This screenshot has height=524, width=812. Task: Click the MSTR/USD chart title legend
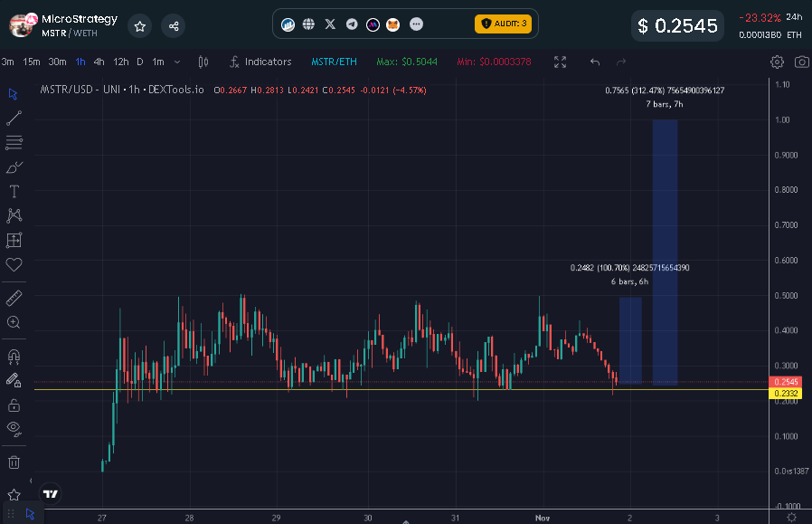pos(122,90)
